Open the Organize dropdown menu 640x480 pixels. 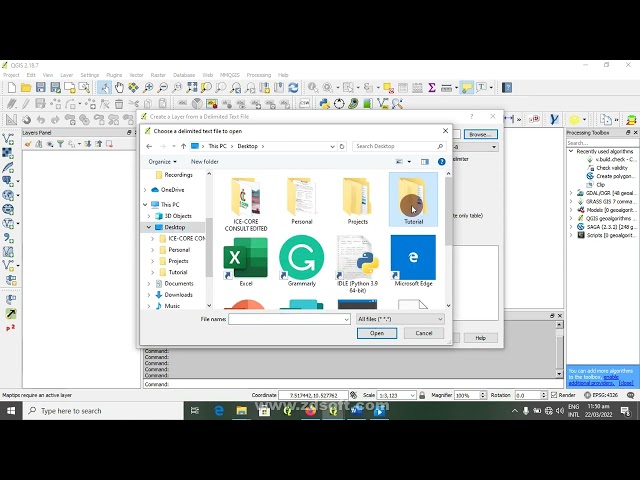(162, 162)
